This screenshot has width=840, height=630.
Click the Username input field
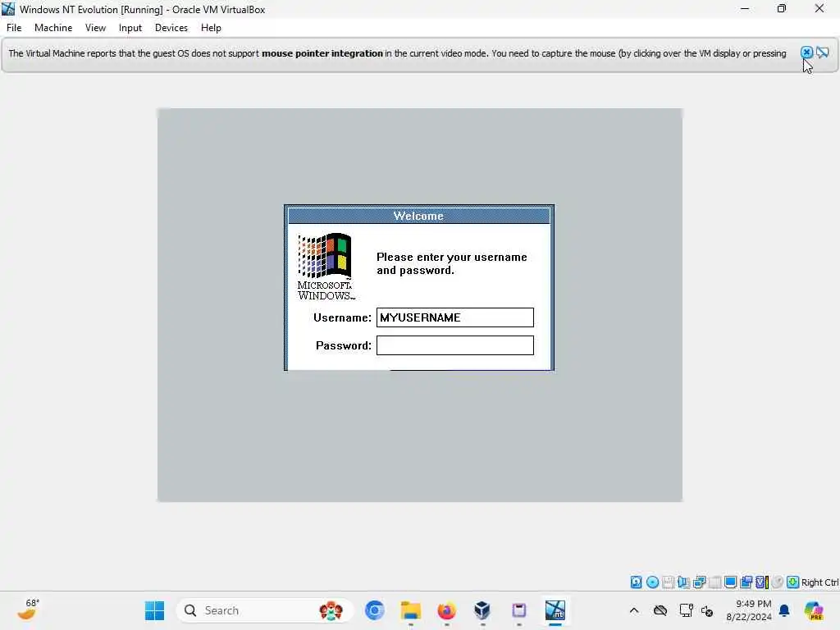[454, 317]
